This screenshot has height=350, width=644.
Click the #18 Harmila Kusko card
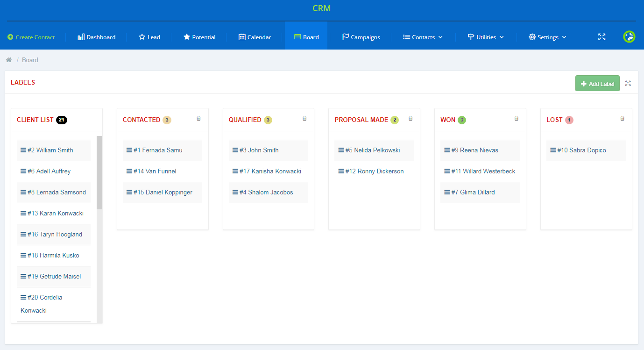point(54,255)
